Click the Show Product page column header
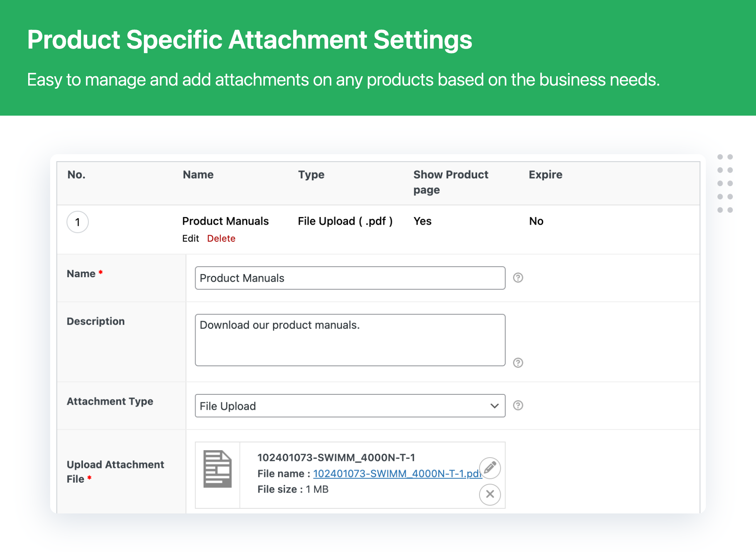 click(451, 182)
